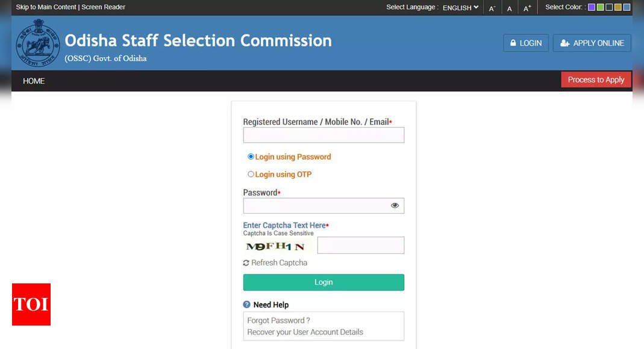The width and height of the screenshot is (644, 349).
Task: Click the OSSC emblem logo
Action: click(x=38, y=43)
